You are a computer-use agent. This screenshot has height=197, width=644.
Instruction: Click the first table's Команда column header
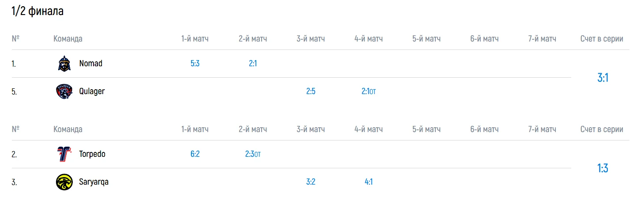tap(68, 39)
